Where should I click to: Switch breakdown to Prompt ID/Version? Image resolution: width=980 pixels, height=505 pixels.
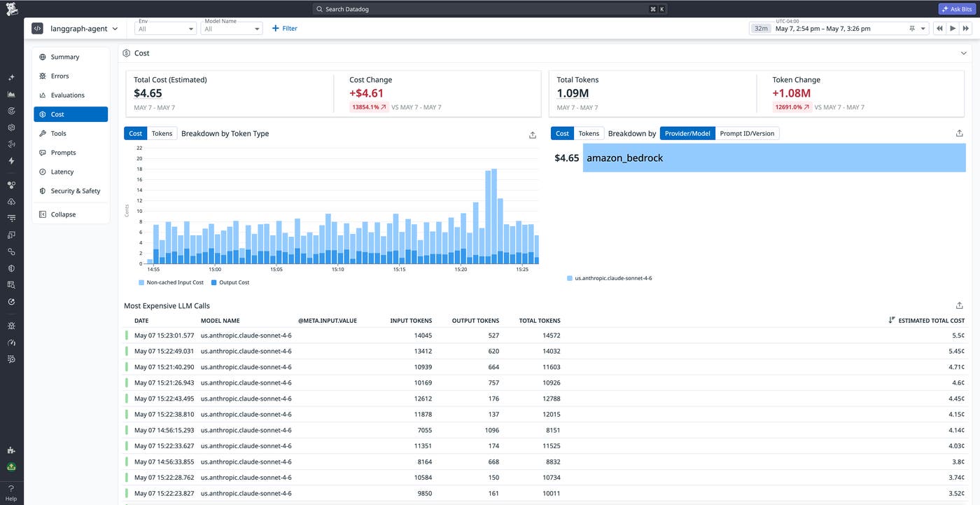pos(747,133)
